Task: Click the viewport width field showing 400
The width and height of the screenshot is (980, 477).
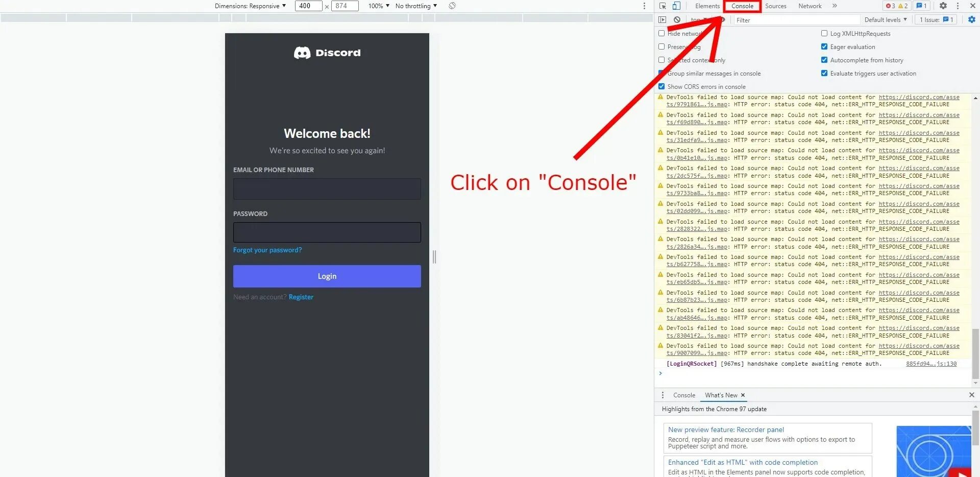Action: click(x=308, y=6)
